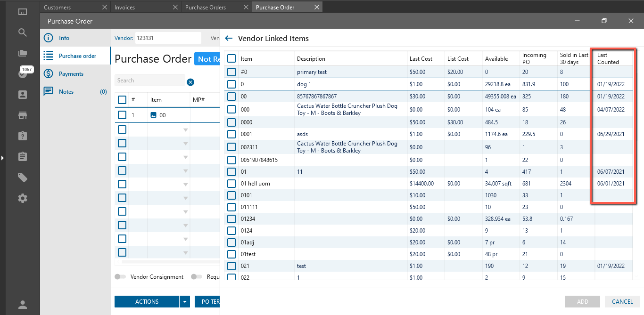Open the store icon in the sidebar

click(x=23, y=115)
